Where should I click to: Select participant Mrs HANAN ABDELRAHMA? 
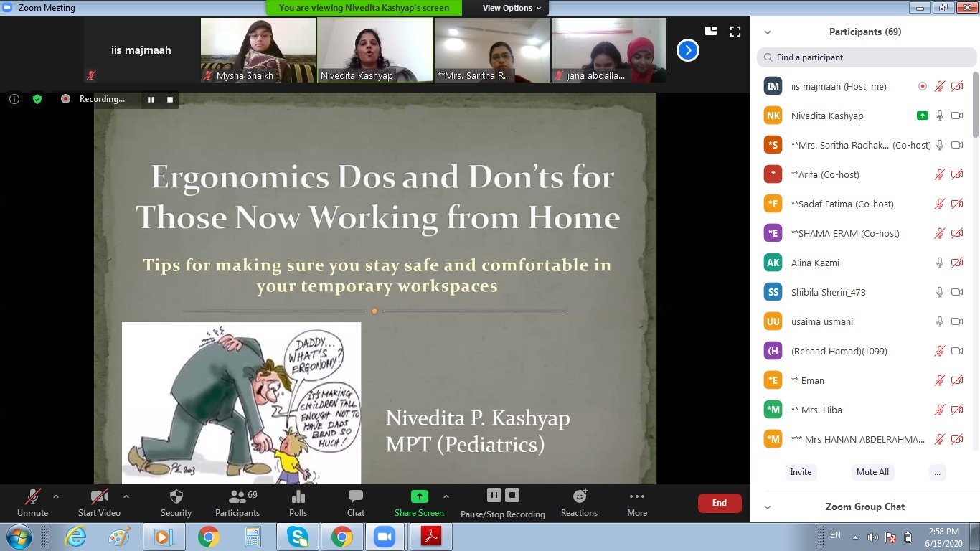point(864,439)
